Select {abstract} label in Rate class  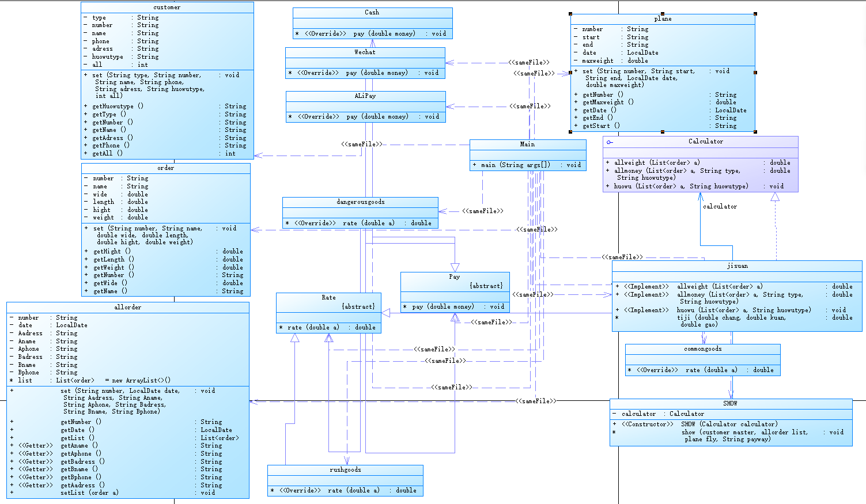point(358,306)
